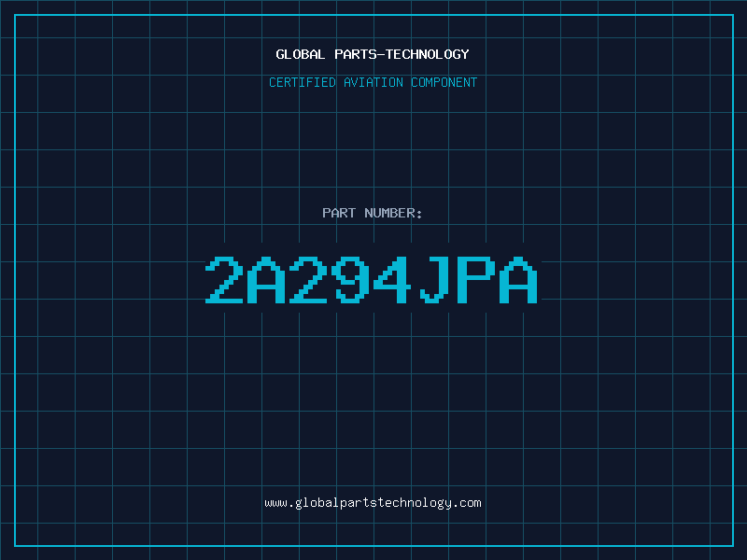Open the www.globalpartstechnology.com link
Viewport: 747px width, 560px height.
(373, 503)
